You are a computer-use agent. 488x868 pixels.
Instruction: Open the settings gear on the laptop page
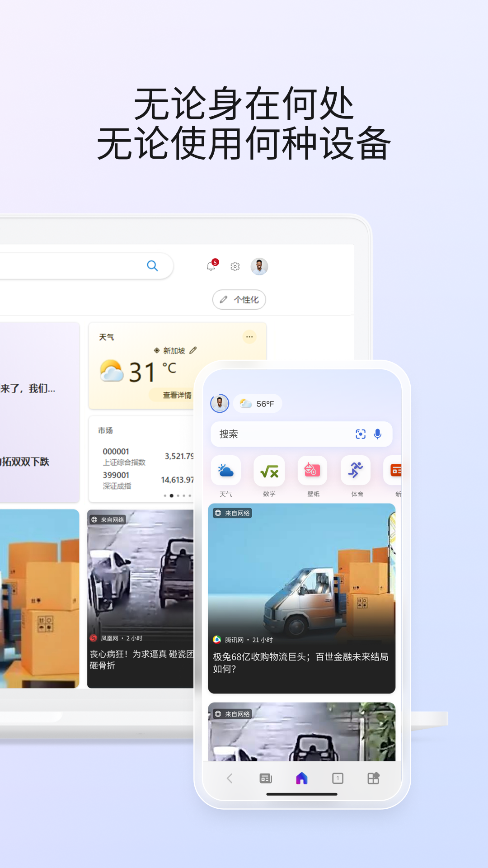click(x=235, y=267)
